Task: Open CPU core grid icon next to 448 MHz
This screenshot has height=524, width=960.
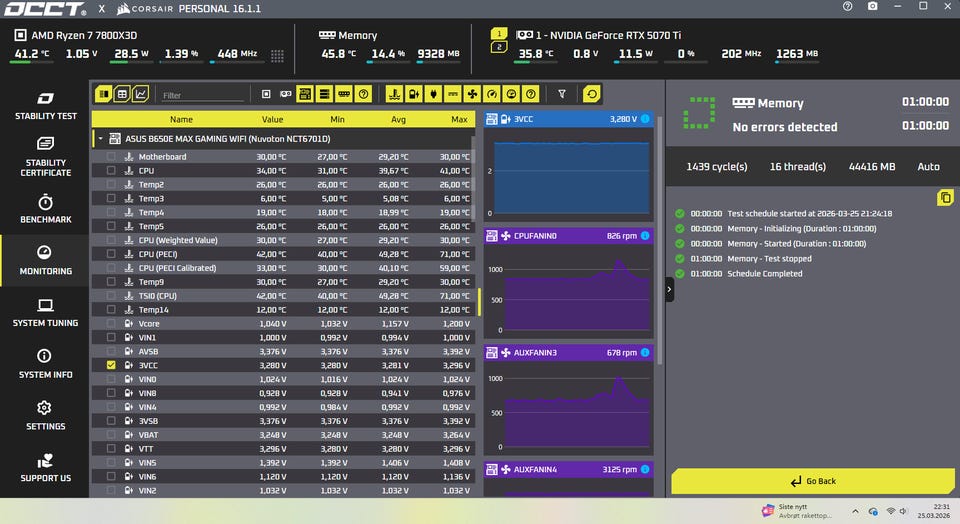Action: (277, 56)
